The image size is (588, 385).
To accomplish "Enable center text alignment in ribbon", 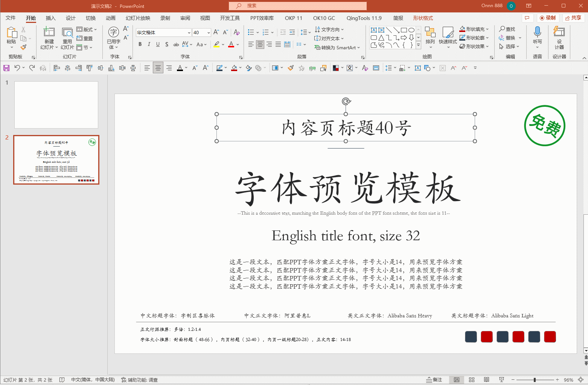I will 260,44.
